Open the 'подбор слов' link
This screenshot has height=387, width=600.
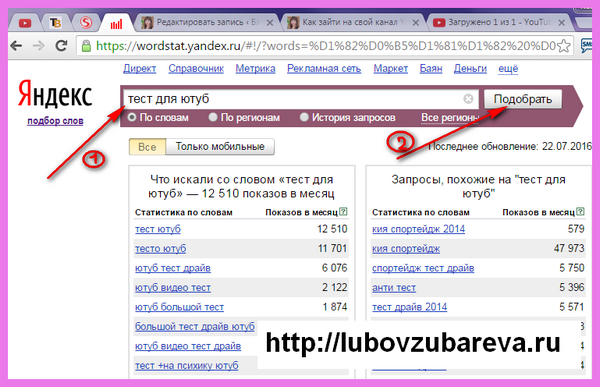55,121
